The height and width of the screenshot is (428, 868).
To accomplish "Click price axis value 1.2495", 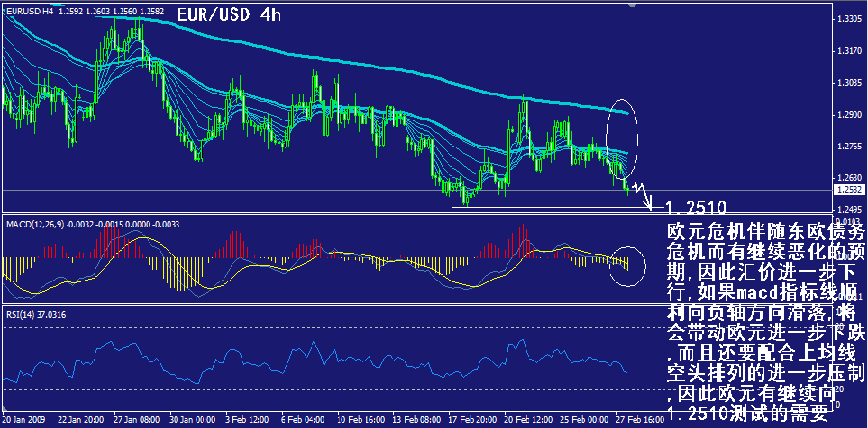I will pos(849,211).
